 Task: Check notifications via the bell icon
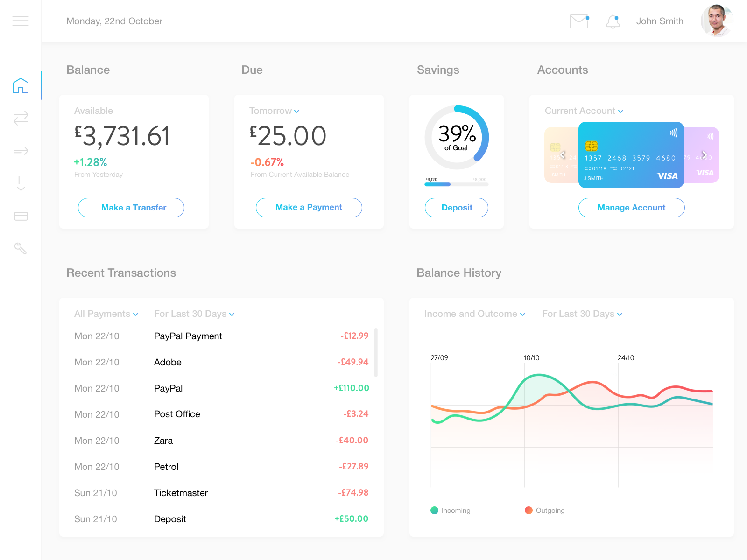pyautogui.click(x=613, y=21)
